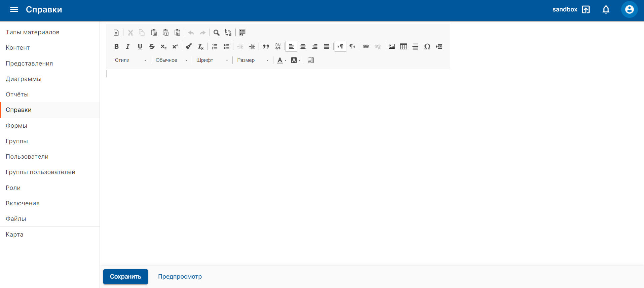Select justify text alignment
This screenshot has height=288, width=644.
[x=327, y=46]
